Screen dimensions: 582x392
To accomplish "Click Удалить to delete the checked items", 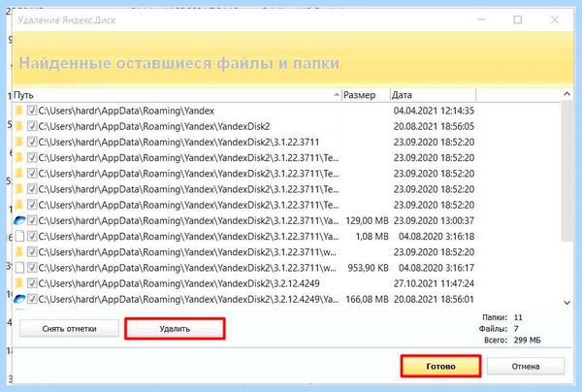I will click(x=175, y=329).
